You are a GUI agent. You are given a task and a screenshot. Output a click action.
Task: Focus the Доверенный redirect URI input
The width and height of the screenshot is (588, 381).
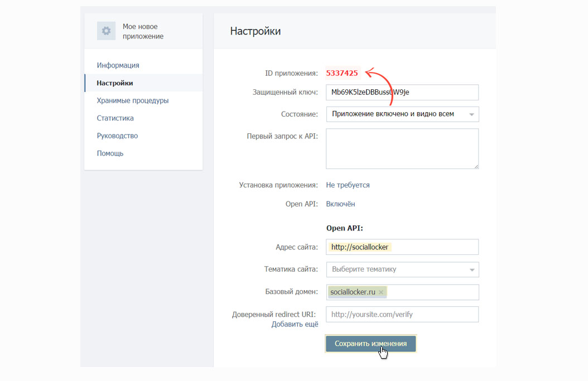click(402, 315)
